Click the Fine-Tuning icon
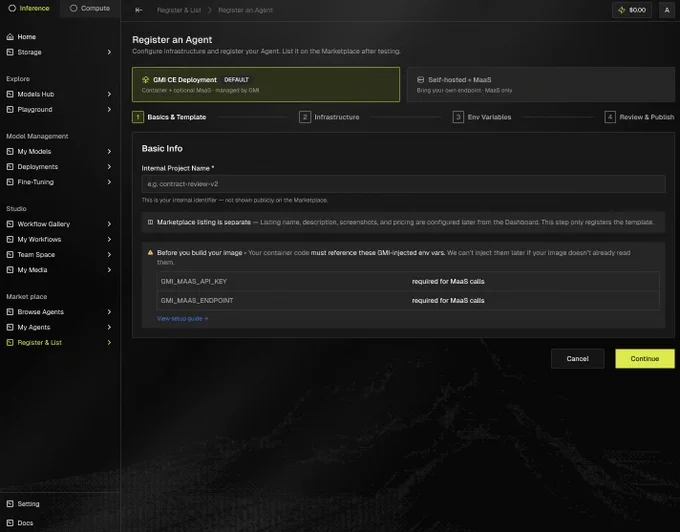This screenshot has width=680, height=532. point(10,182)
